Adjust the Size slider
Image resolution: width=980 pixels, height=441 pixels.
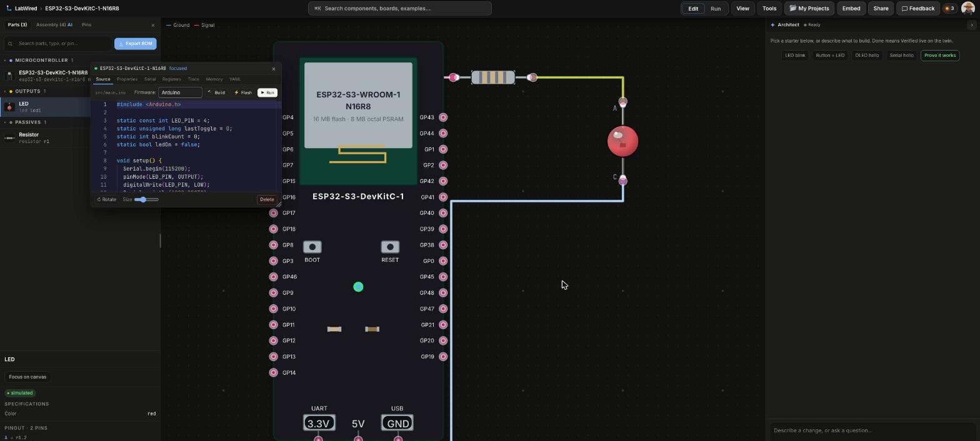pyautogui.click(x=146, y=200)
